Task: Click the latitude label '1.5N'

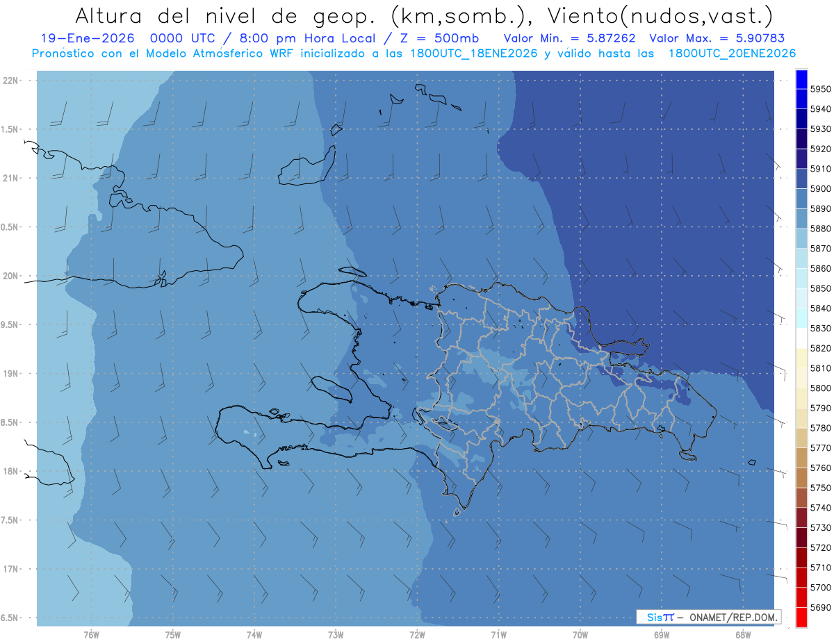Action: pos(10,129)
